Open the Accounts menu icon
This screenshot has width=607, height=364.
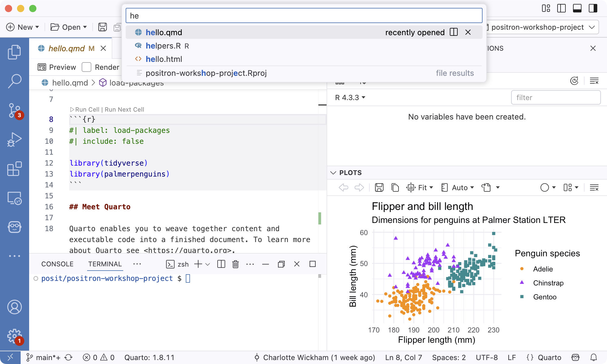(x=14, y=307)
